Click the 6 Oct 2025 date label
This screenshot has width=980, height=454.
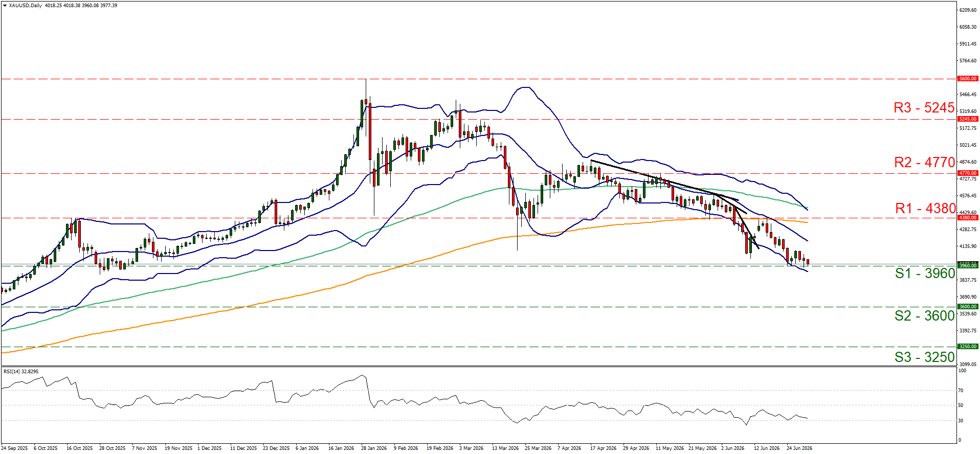46,448
